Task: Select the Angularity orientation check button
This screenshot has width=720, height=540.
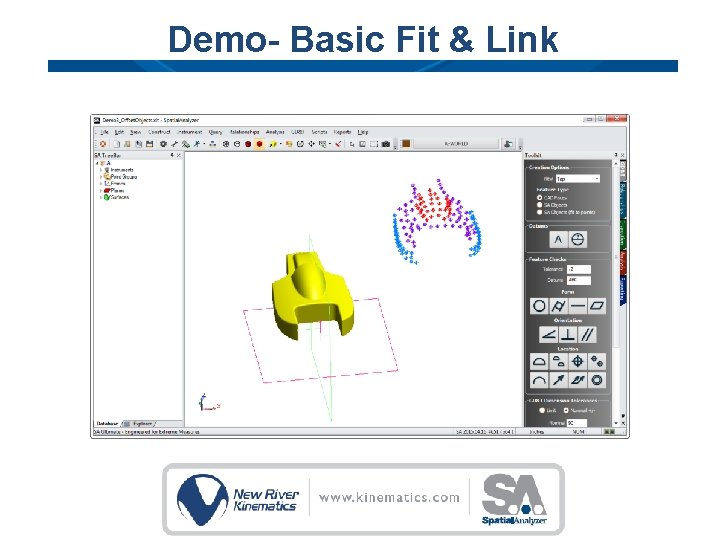Action: point(548,334)
